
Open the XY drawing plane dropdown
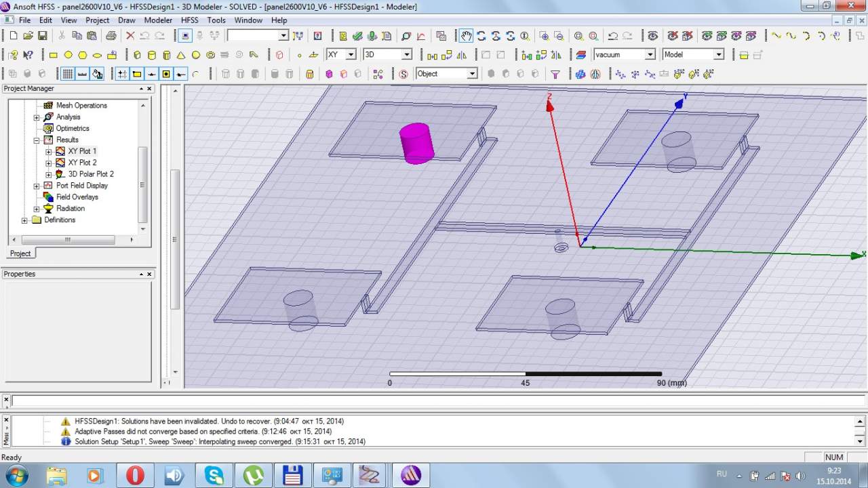click(x=351, y=55)
